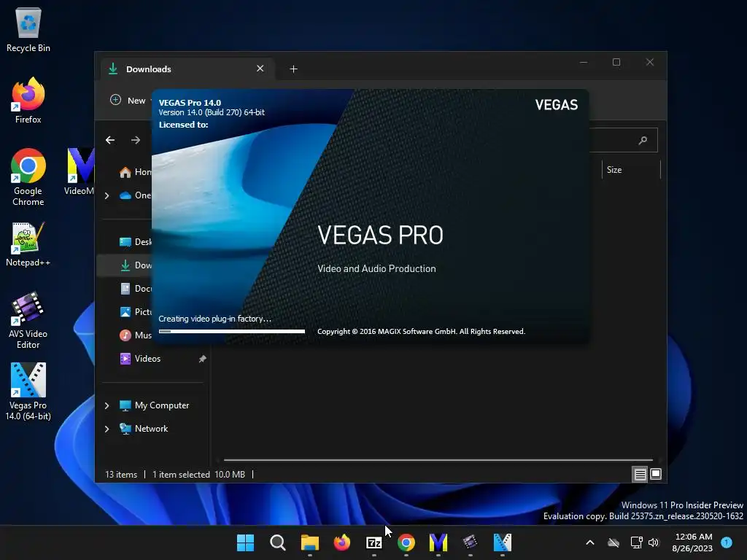
Task: Select My Computer in the navigation pane
Action: click(x=155, y=405)
